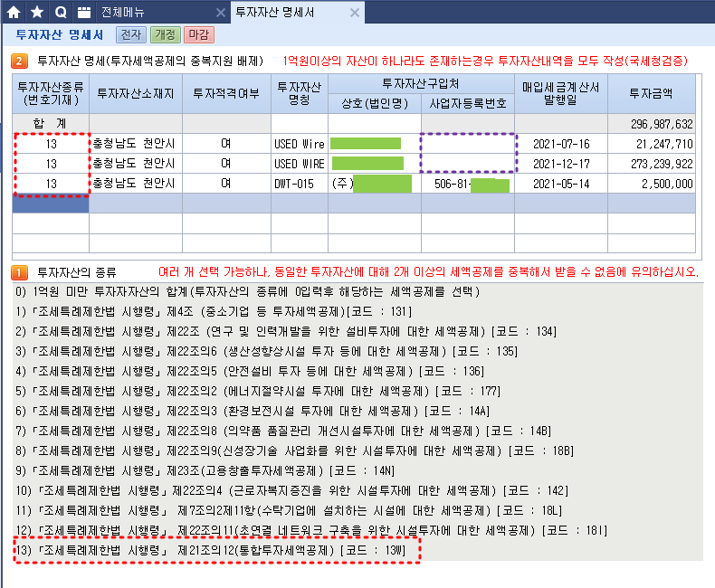This screenshot has height=588, width=715.
Task: Click the 합 계 total row label
Action: (x=50, y=124)
